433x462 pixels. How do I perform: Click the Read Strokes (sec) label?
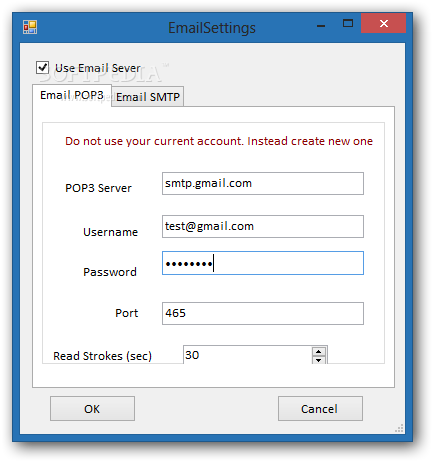(103, 356)
